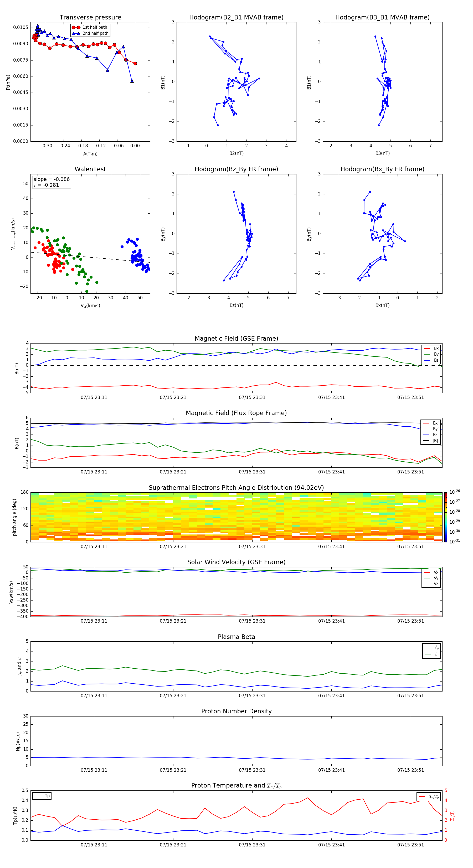Click the "Vremaining(km/s)" y-axis label
Viewport: 473px width, 868px height.
coord(13,234)
